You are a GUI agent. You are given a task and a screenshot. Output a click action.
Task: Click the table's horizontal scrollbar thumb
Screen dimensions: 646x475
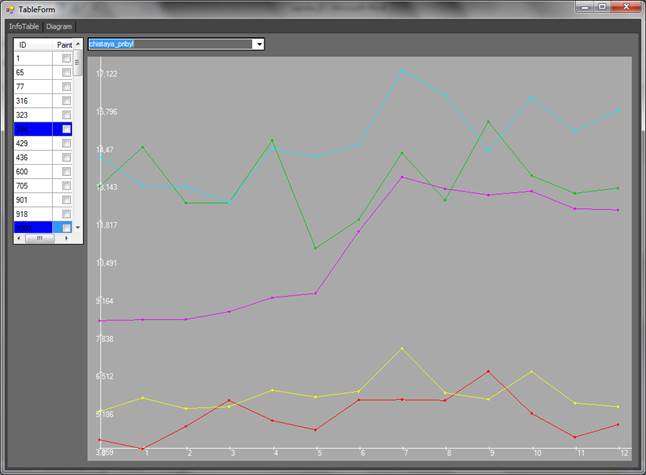click(x=40, y=238)
